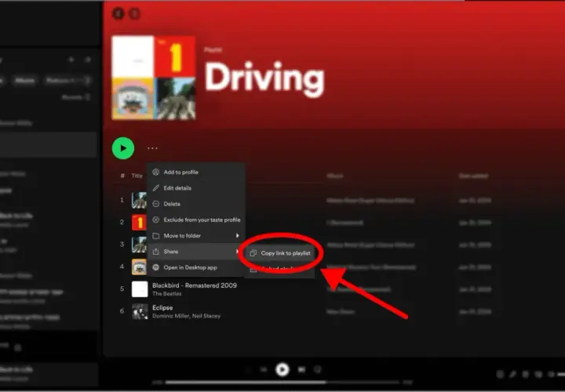Image resolution: width=565 pixels, height=392 pixels.
Task: Select the Albums filter chip in the library
Action: click(x=25, y=80)
